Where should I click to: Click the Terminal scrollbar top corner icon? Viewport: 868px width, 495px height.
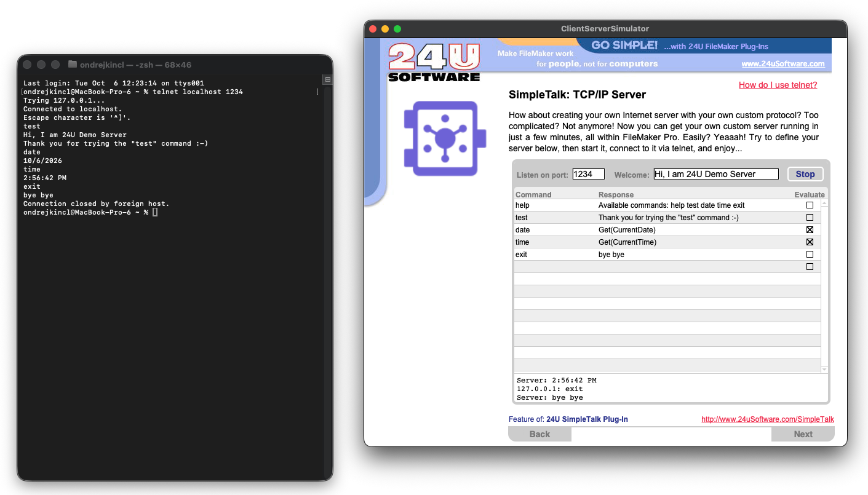[328, 79]
